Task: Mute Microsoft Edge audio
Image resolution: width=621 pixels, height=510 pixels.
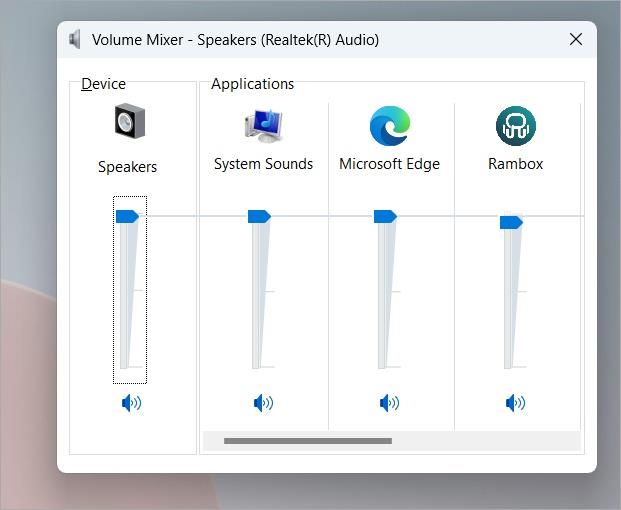Action: click(x=390, y=403)
